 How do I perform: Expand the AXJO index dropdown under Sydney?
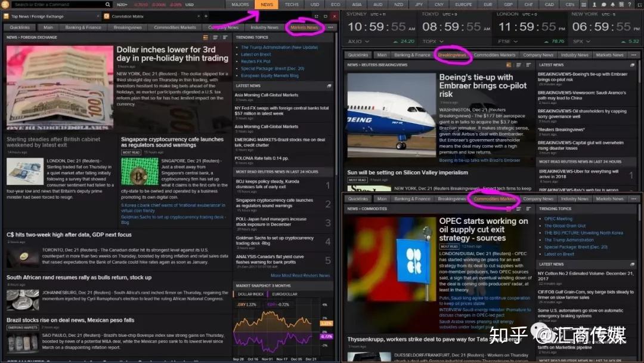367,42
